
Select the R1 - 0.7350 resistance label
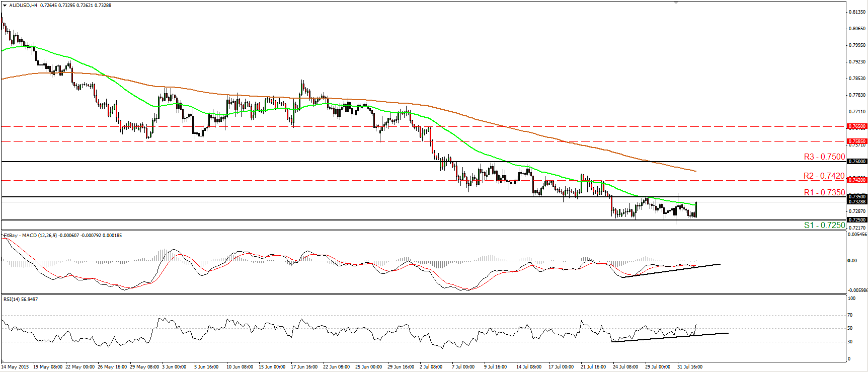pyautogui.click(x=824, y=192)
